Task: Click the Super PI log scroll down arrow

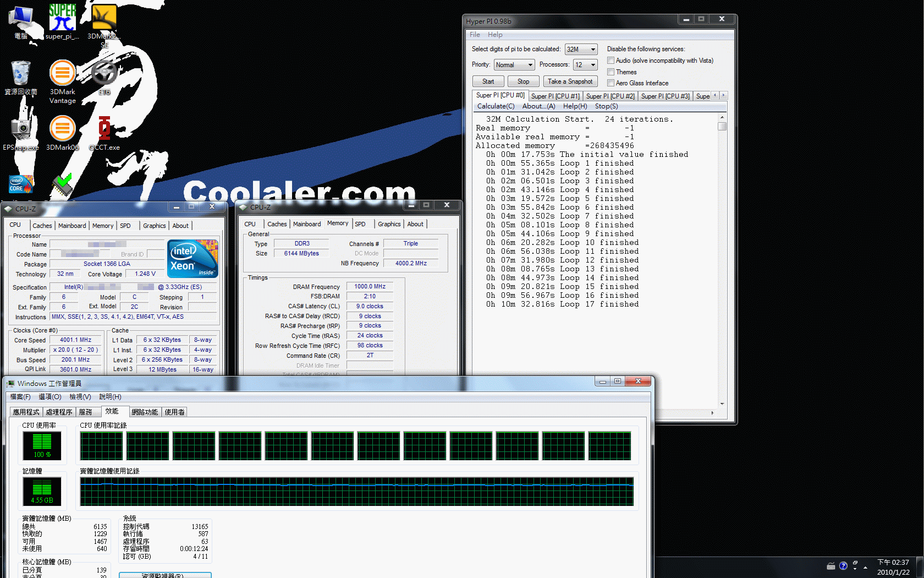Action: (x=722, y=404)
